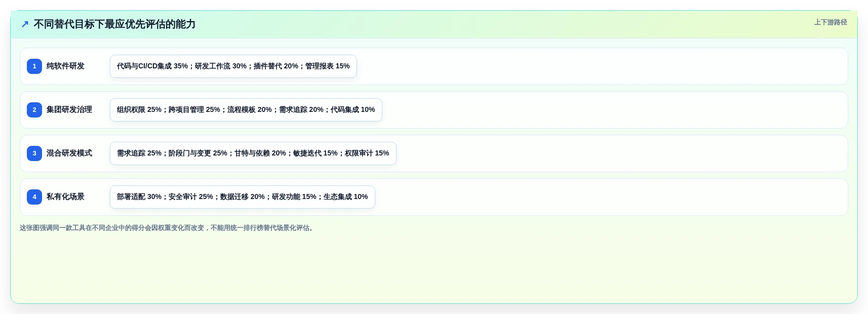The height and width of the screenshot is (314, 868).
Task: Click the number 2 badge for 集团研发治理
Action: pyautogui.click(x=34, y=110)
